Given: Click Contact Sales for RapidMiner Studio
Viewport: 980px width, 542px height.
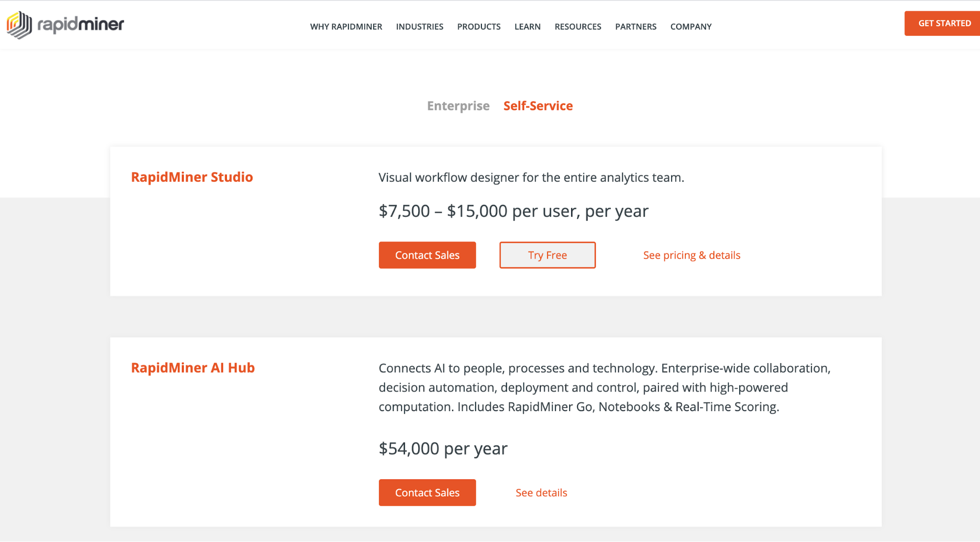Looking at the screenshot, I should coord(427,255).
